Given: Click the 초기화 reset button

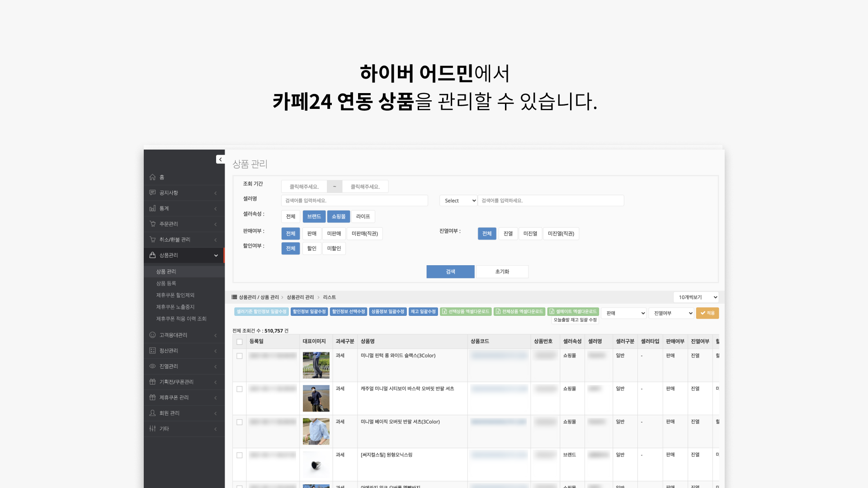Looking at the screenshot, I should (502, 272).
